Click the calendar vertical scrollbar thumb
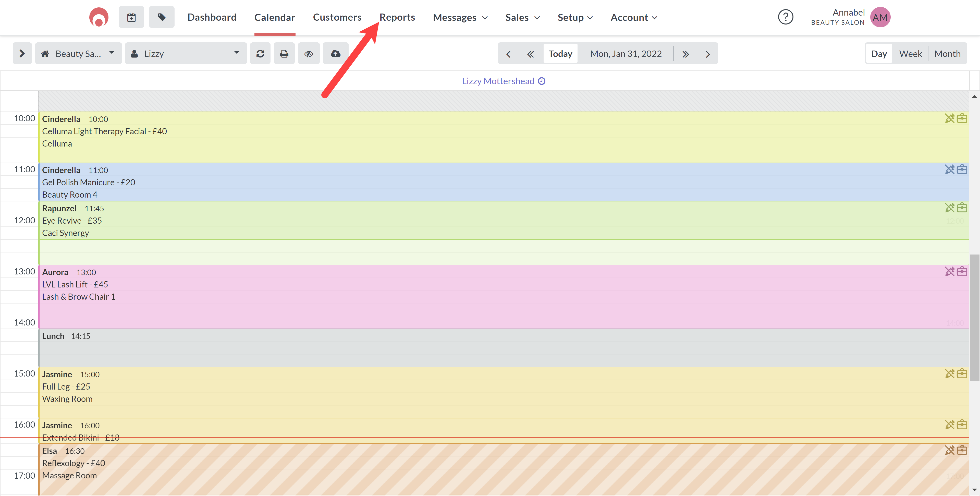This screenshot has width=980, height=496. [x=974, y=318]
